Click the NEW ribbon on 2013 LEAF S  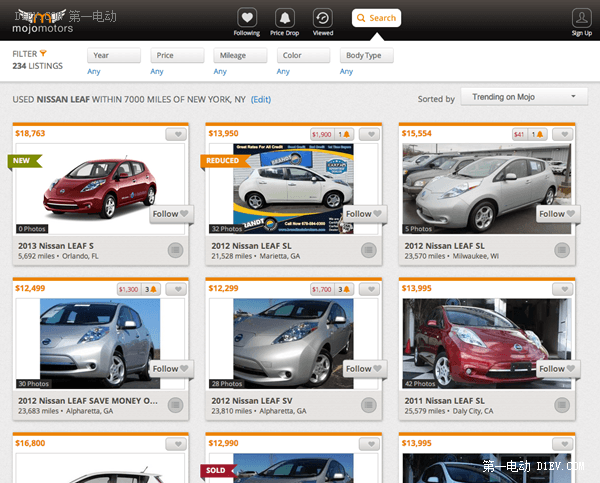tap(24, 161)
